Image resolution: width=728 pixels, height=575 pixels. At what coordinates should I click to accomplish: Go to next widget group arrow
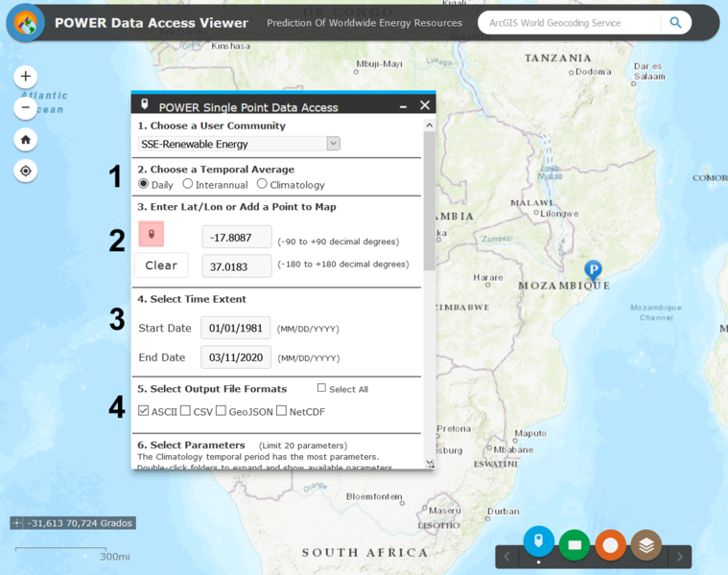(680, 557)
